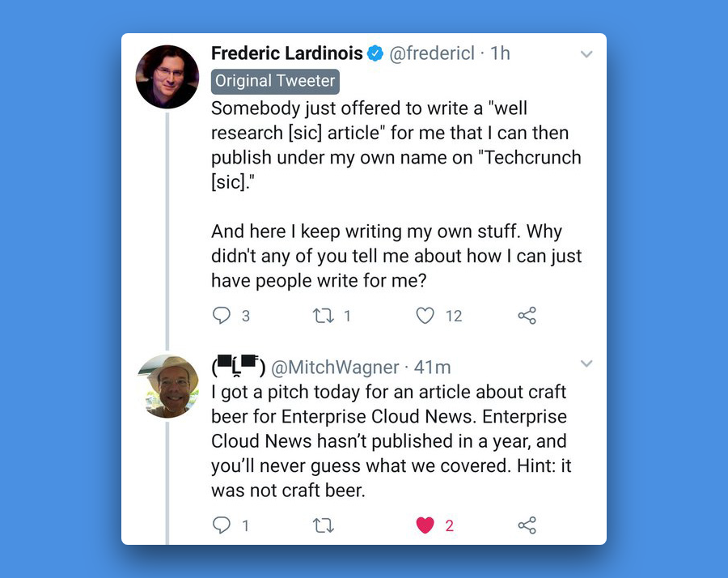Image resolution: width=728 pixels, height=578 pixels.
Task: Open MitchWagner's hat profile picture
Action: pos(167,386)
